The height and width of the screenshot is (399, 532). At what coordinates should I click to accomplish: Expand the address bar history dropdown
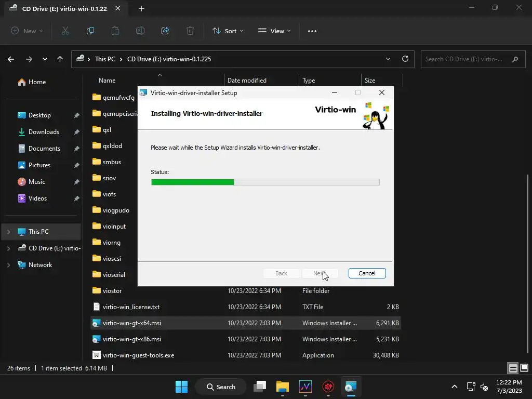tap(388, 59)
